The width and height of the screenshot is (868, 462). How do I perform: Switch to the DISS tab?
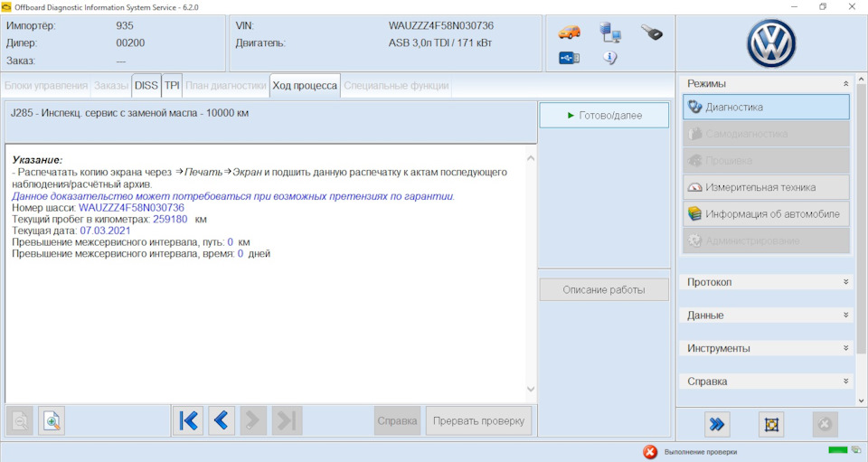[146, 86]
